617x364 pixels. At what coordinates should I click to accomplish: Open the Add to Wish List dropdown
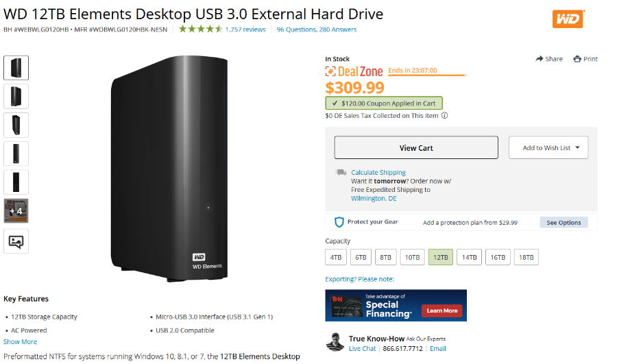tap(548, 147)
